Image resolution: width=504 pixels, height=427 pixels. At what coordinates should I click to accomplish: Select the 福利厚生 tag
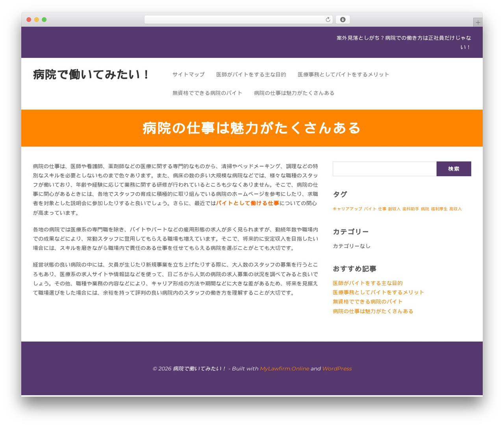(439, 209)
